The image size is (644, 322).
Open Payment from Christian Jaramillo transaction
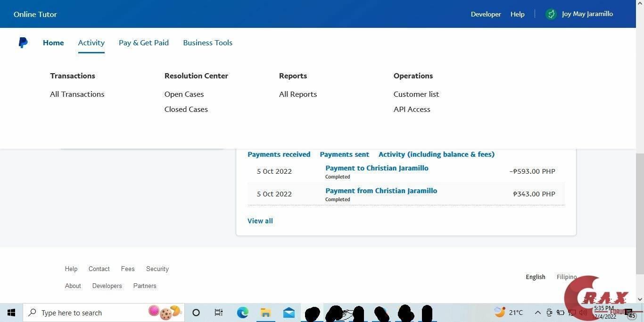coord(381,191)
